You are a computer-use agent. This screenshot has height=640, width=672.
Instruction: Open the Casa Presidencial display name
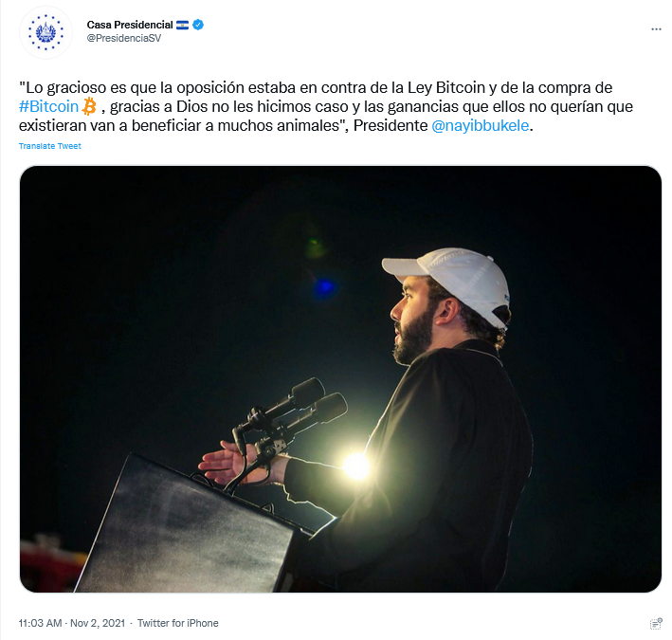[x=130, y=25]
